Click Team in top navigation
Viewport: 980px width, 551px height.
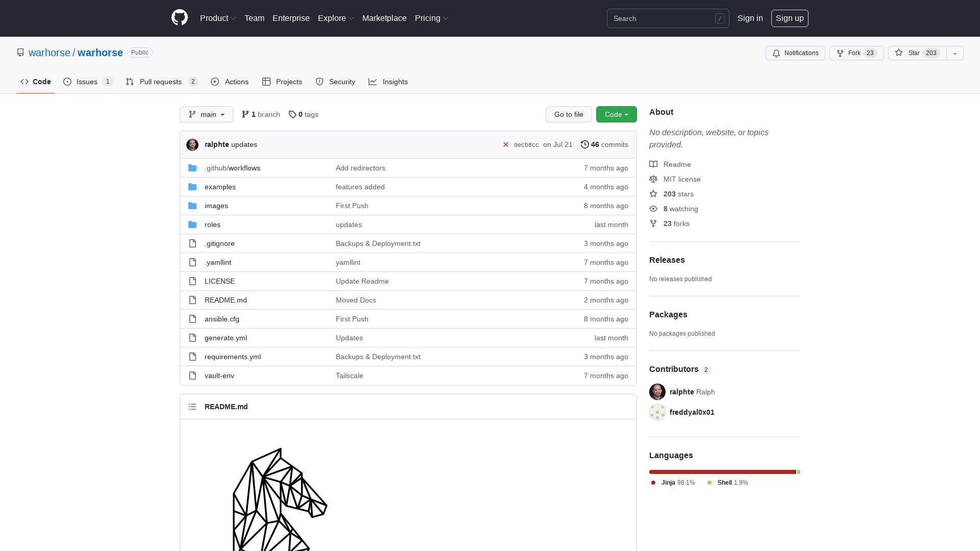tap(254, 18)
